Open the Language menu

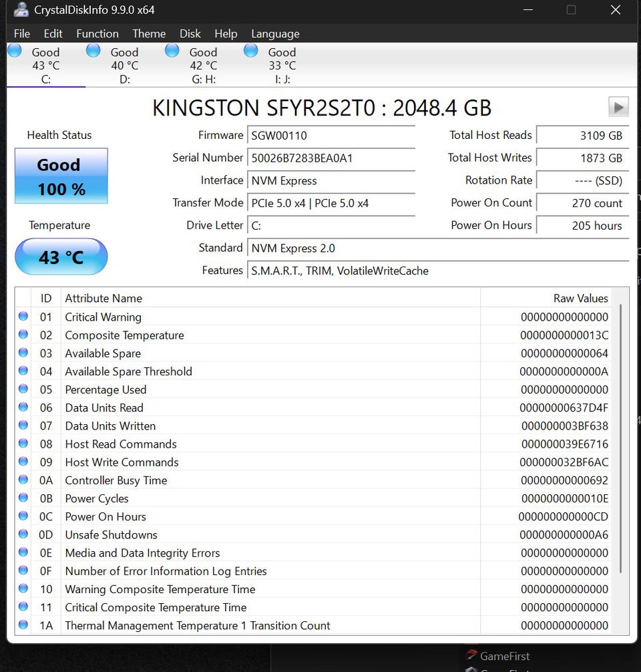pos(275,33)
